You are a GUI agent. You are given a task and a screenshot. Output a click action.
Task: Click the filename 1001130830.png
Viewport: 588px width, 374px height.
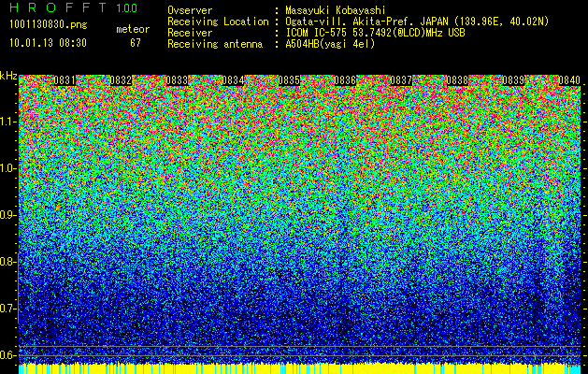[49, 25]
